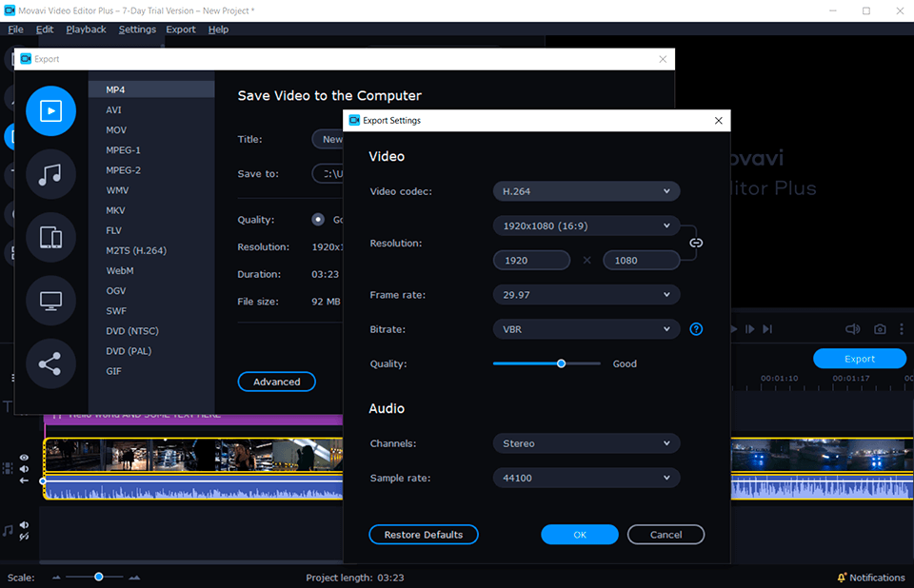Open the save audio music note section

tap(50, 174)
